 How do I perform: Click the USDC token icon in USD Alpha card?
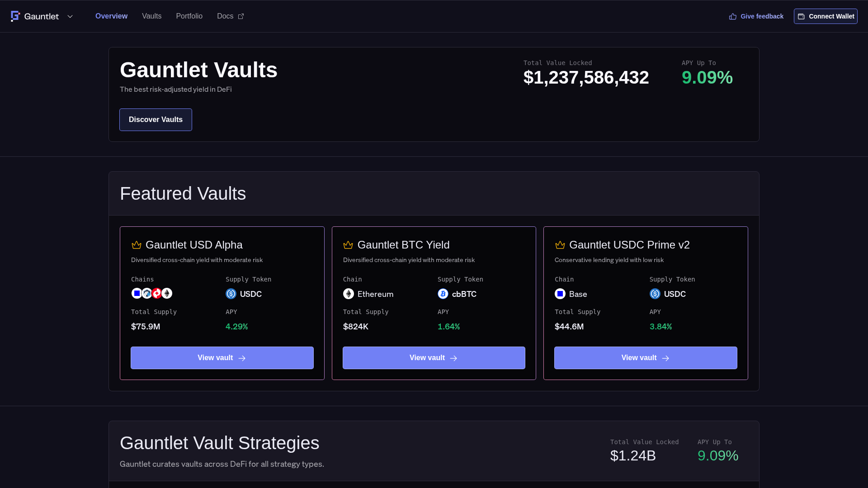coord(231,294)
